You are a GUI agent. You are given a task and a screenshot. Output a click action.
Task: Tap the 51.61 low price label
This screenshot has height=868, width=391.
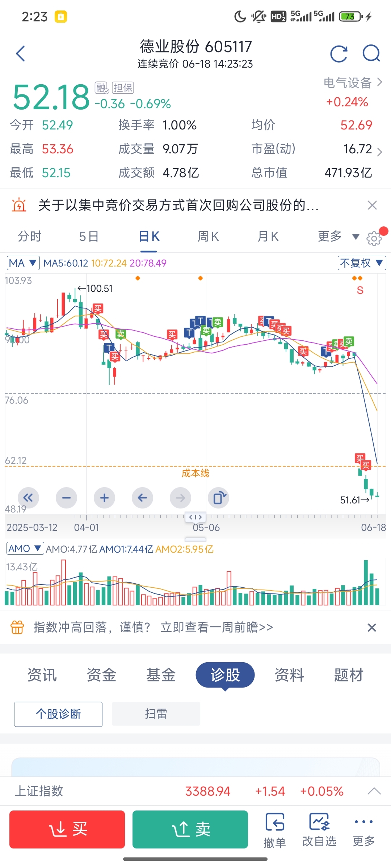click(355, 500)
